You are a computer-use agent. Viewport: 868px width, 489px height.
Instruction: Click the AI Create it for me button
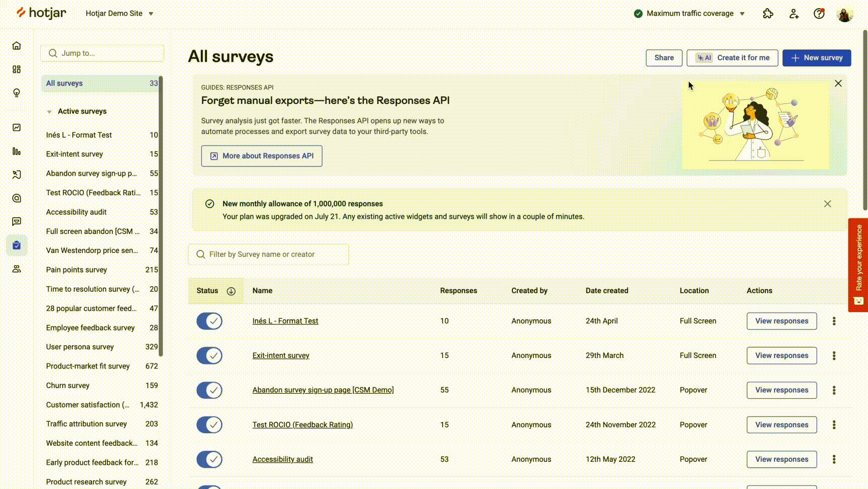[x=732, y=58]
